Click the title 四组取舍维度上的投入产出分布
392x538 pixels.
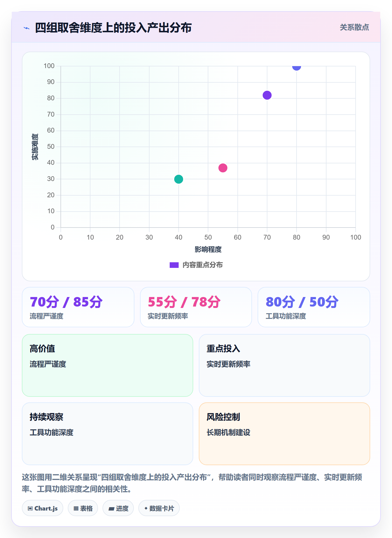(113, 28)
